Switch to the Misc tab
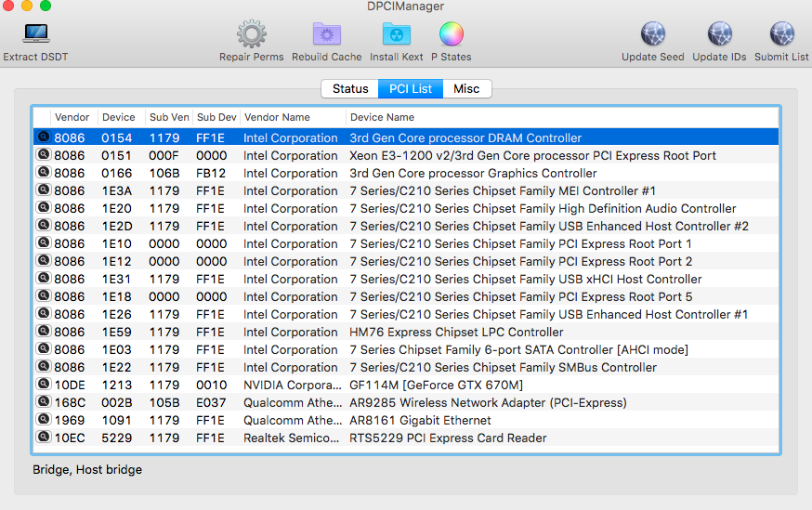 click(x=466, y=89)
